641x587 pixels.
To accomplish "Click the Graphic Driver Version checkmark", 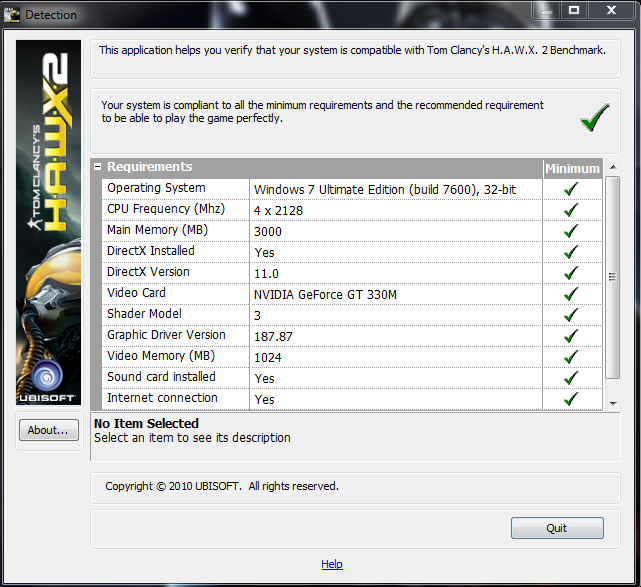I will point(571,336).
